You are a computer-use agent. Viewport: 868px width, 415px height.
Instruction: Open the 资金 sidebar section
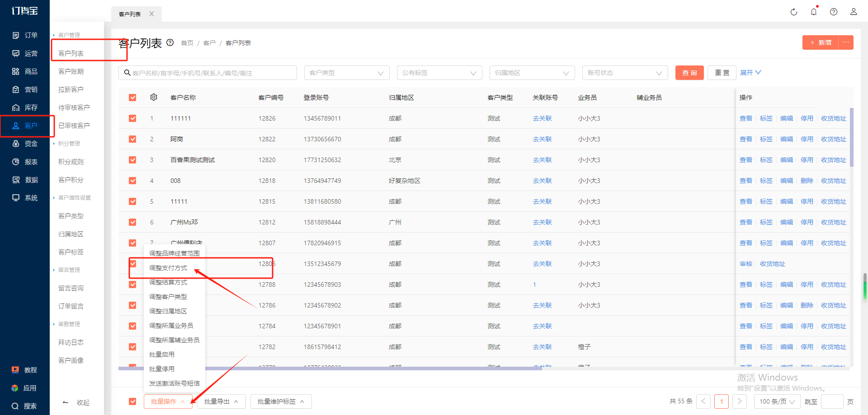tap(25, 144)
